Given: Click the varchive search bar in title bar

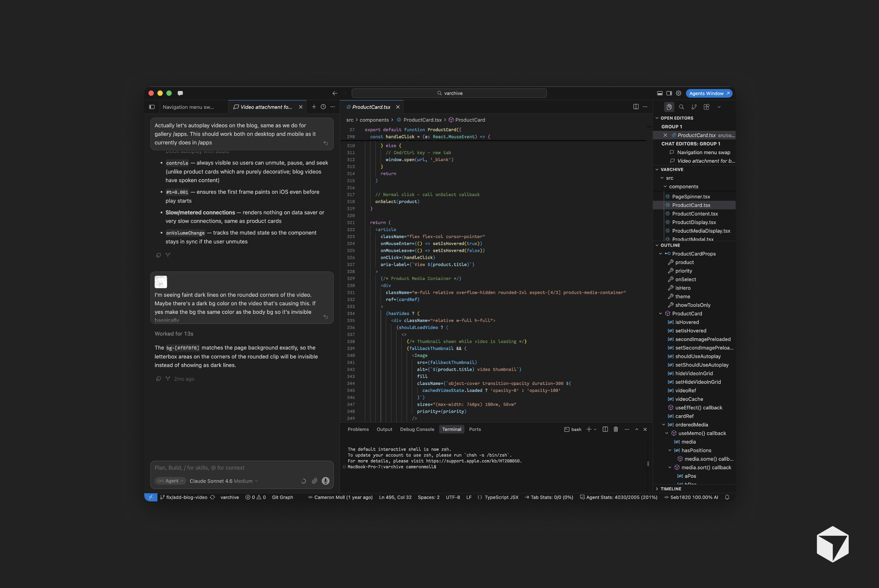Looking at the screenshot, I should 449,93.
